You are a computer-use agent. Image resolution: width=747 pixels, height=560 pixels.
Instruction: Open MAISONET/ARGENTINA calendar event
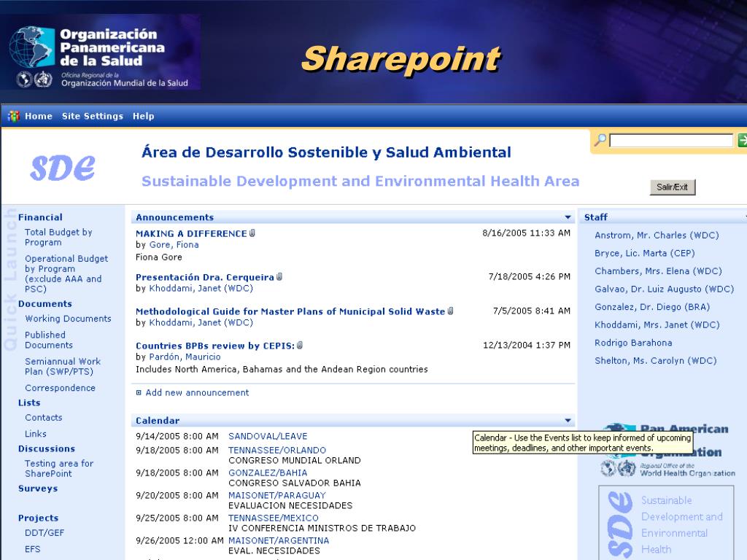[x=279, y=540]
